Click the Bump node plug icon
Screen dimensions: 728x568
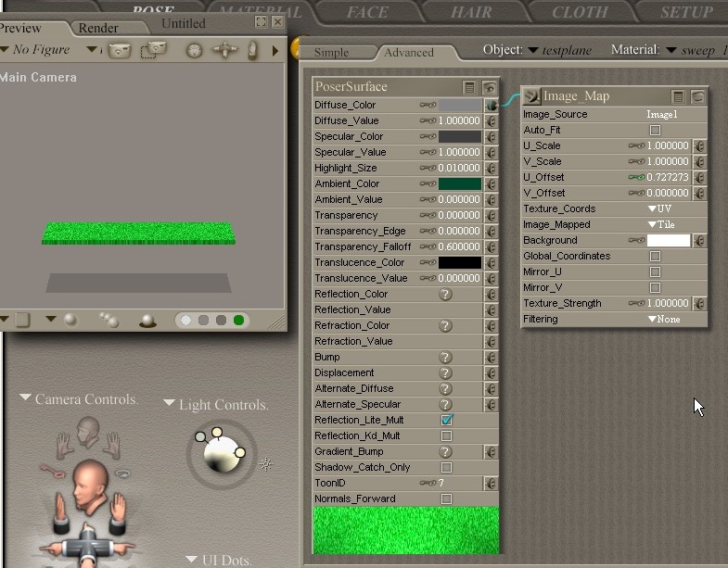491,358
